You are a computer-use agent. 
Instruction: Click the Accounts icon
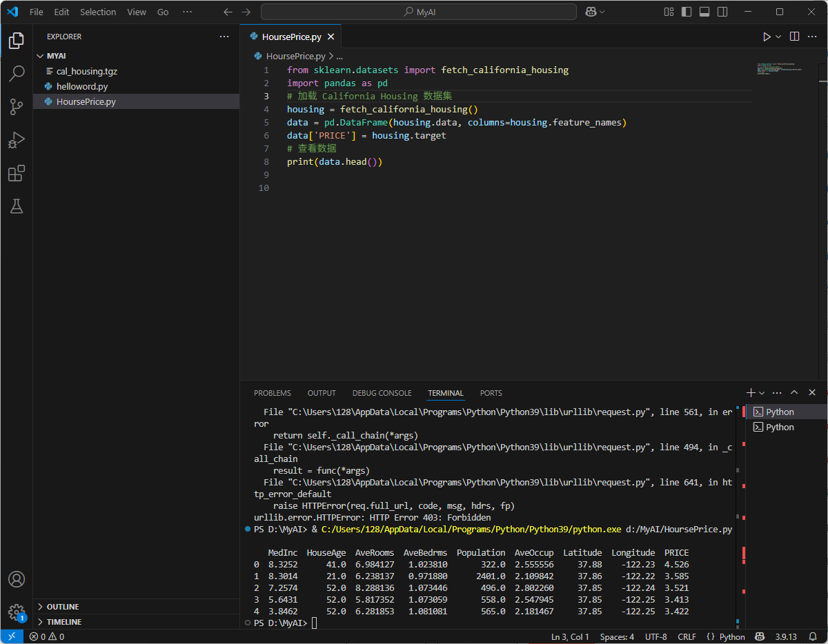(17, 579)
